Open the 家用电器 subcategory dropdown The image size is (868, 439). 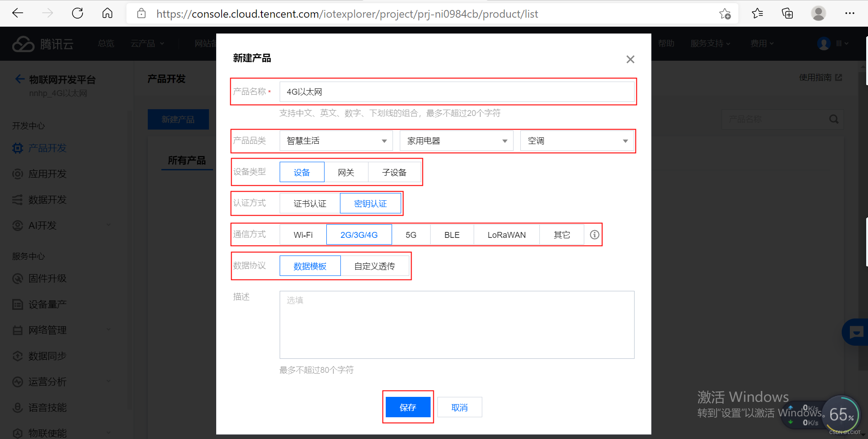click(x=456, y=141)
